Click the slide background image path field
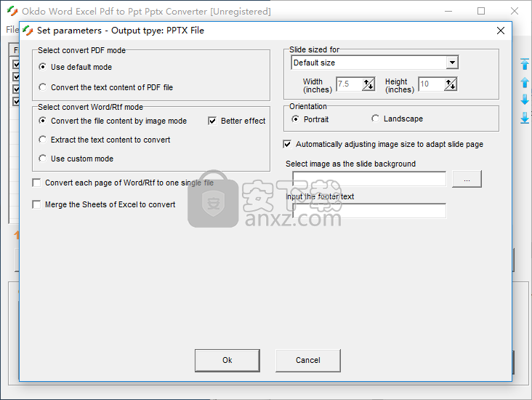Screen dimensions: 532x400 pos(369,179)
